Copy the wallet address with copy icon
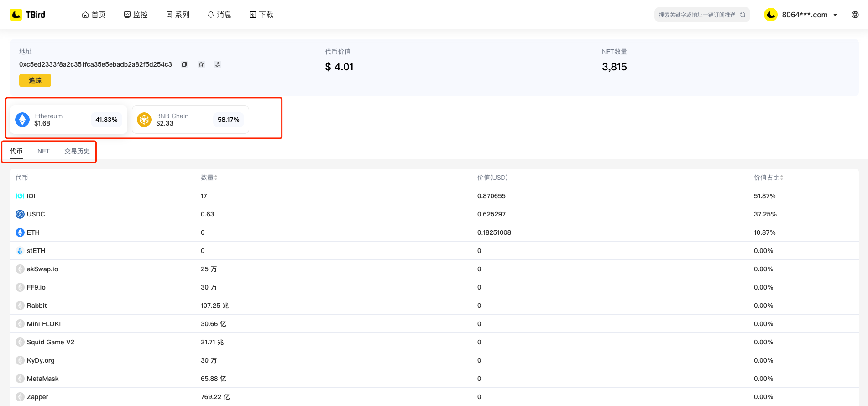The height and width of the screenshot is (406, 868). (x=184, y=64)
